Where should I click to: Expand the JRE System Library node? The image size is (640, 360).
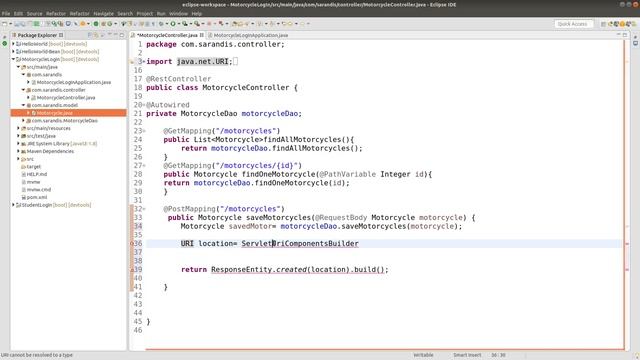18,144
